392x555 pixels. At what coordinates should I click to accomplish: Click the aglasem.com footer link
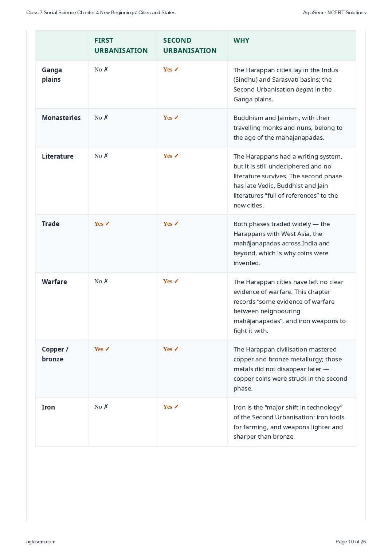tap(41, 542)
